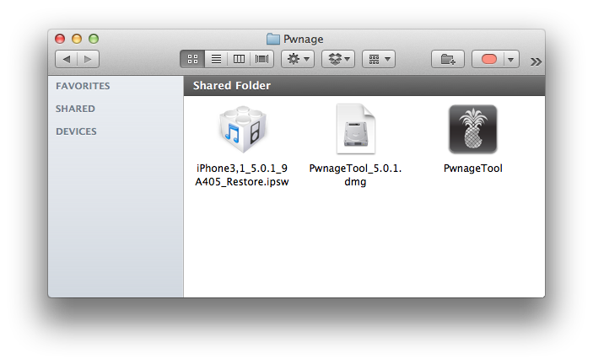The height and width of the screenshot is (364, 593).
Task: Click the new folder toolbar icon
Action: (447, 59)
